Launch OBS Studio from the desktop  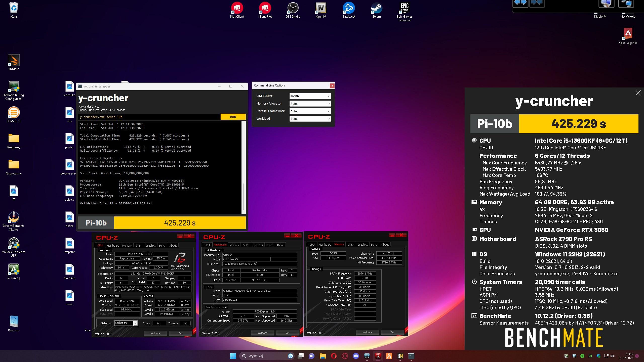[293, 10]
